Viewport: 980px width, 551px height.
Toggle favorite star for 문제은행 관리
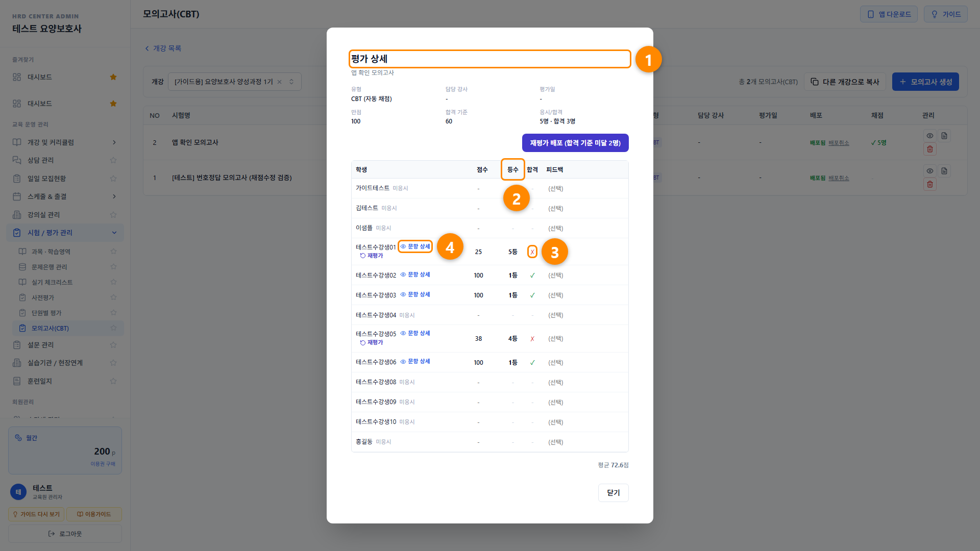coord(113,267)
